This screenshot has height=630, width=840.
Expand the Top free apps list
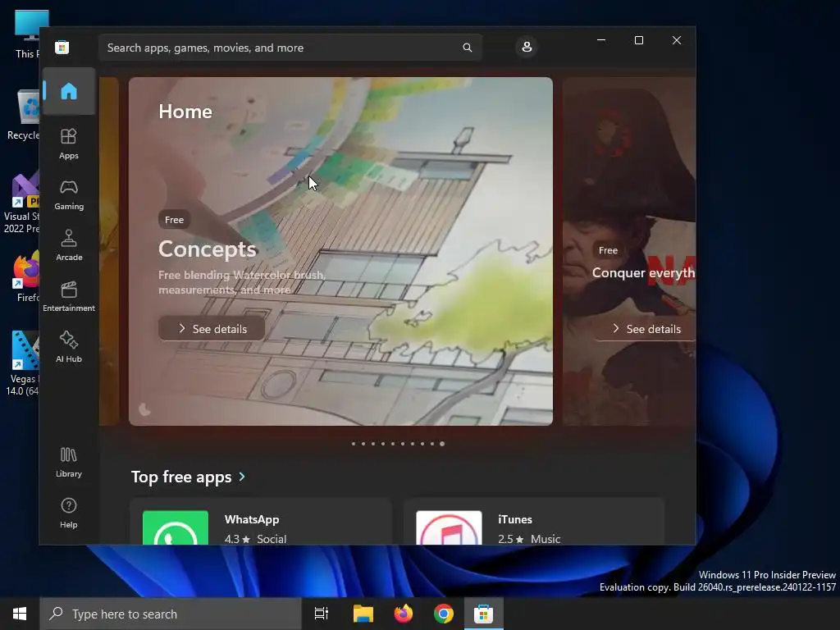[242, 477]
